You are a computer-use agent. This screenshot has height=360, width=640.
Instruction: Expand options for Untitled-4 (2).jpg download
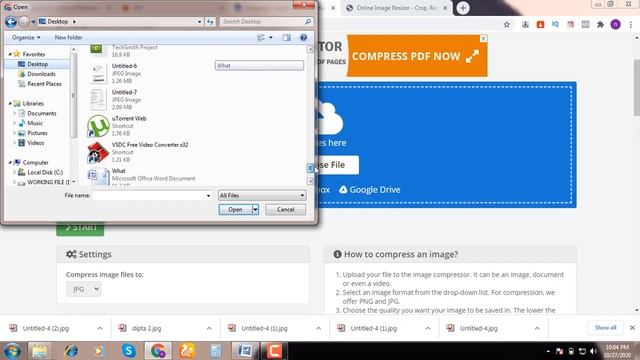pos(100,328)
